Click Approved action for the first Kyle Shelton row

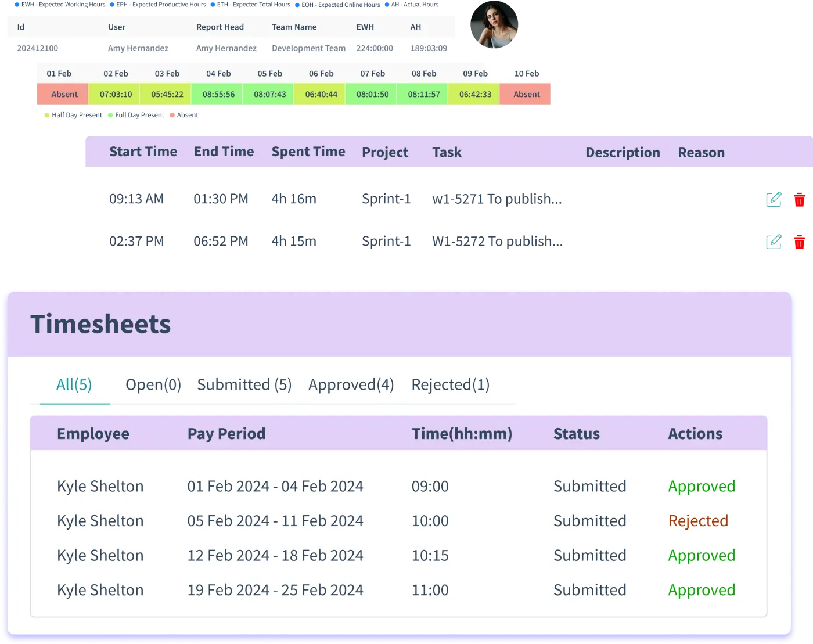click(702, 486)
